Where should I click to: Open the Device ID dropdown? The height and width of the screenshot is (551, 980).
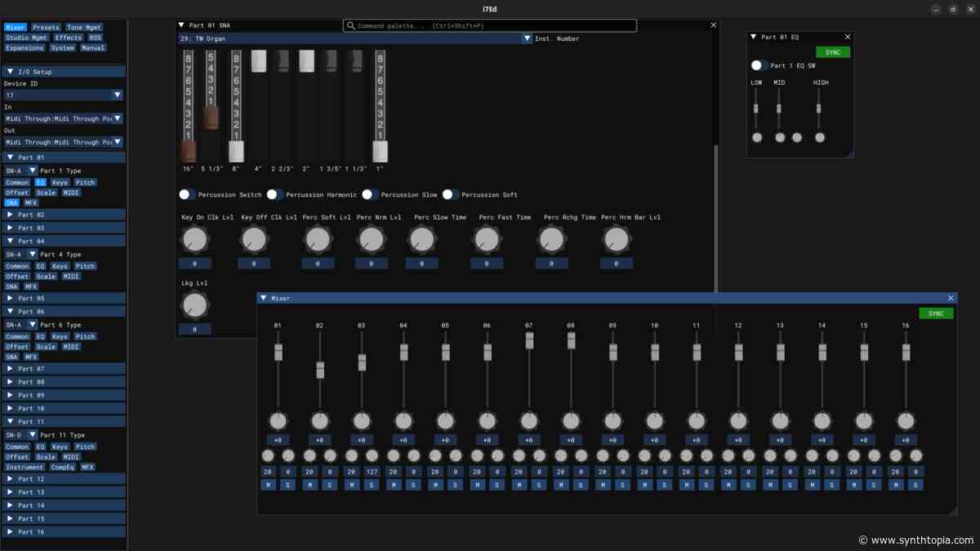(x=118, y=96)
